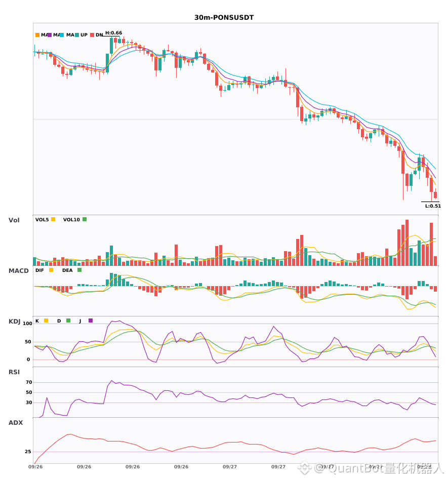Click the yellow VOL5 legend swatch
This screenshot has height=481, width=448.
point(53,219)
